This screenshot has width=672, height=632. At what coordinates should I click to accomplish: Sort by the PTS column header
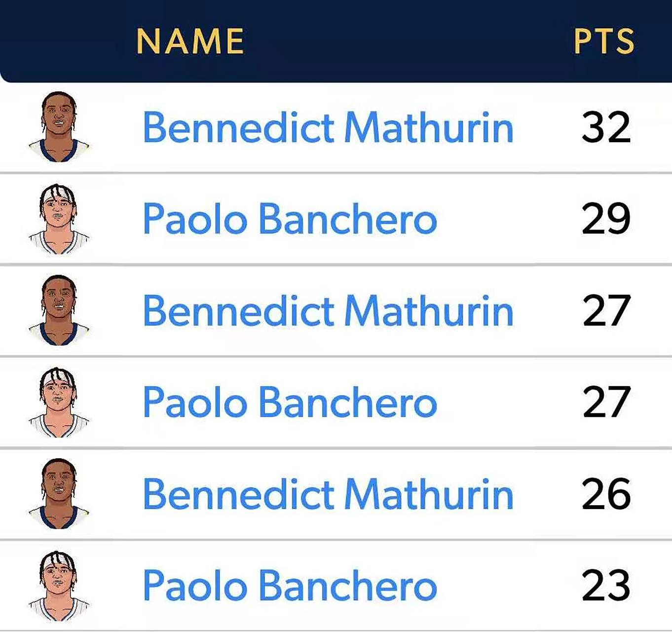[604, 41]
